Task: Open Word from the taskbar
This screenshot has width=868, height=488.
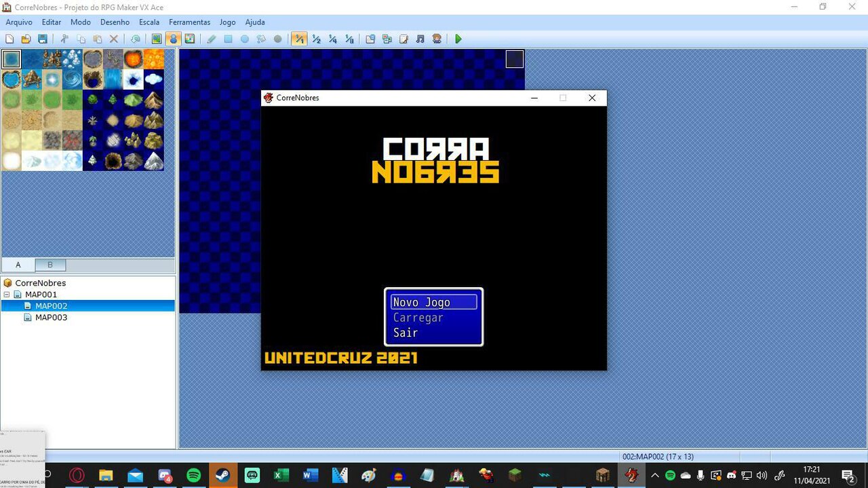Action: click(x=310, y=475)
